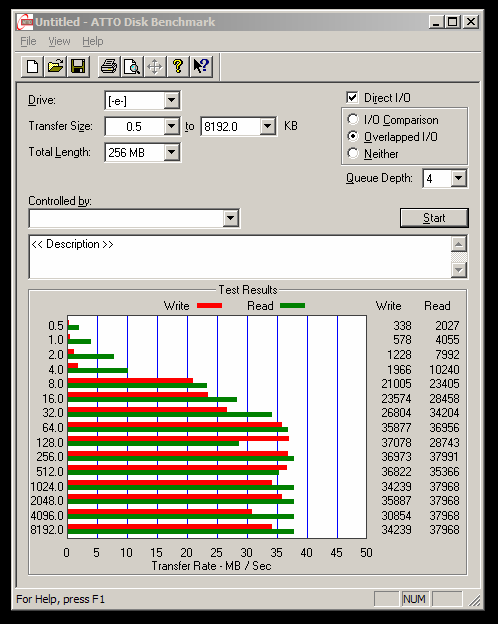Maximize the ATTO Disk Benchmark window
Image resolution: width=498 pixels, height=624 pixels.
pos(453,22)
